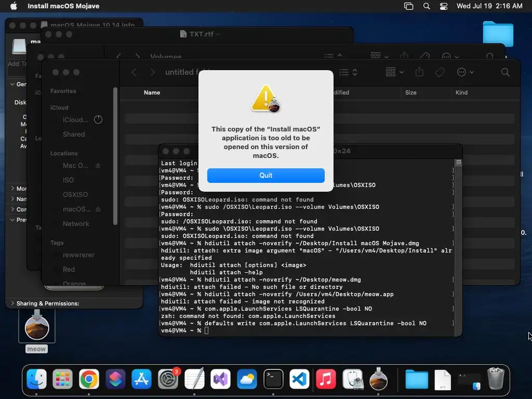Sort by the Name column header

[x=152, y=92]
